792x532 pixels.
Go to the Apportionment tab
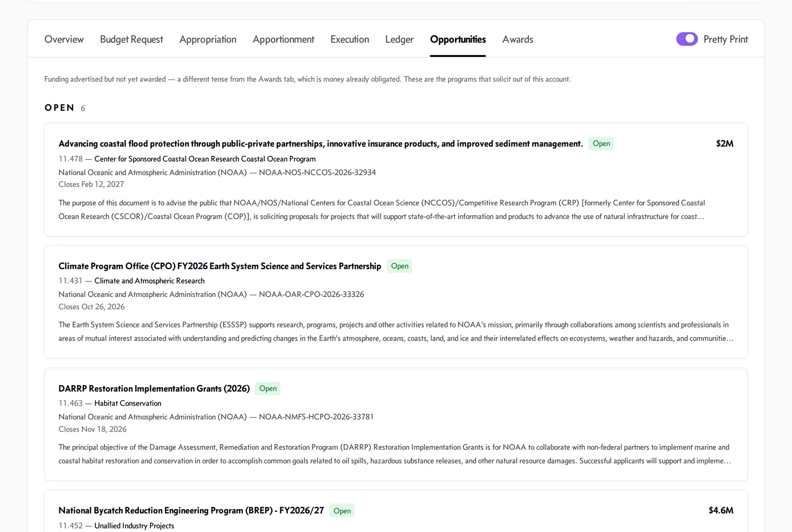pyautogui.click(x=283, y=39)
